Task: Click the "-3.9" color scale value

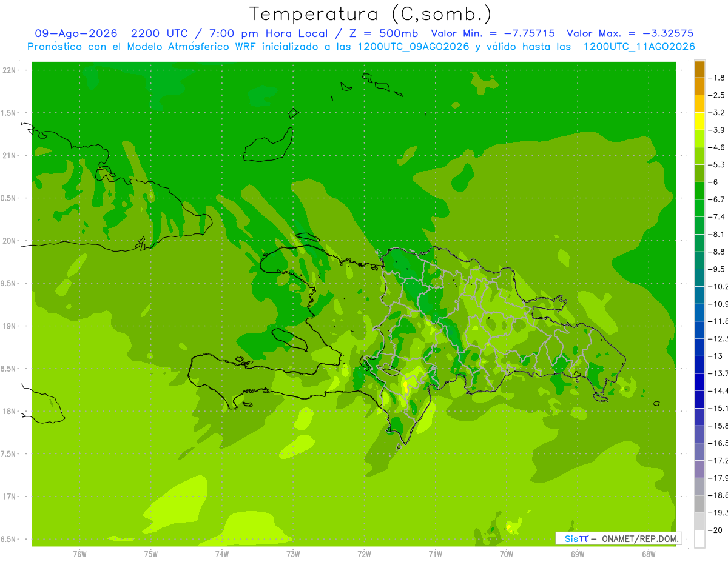Action: [x=717, y=130]
